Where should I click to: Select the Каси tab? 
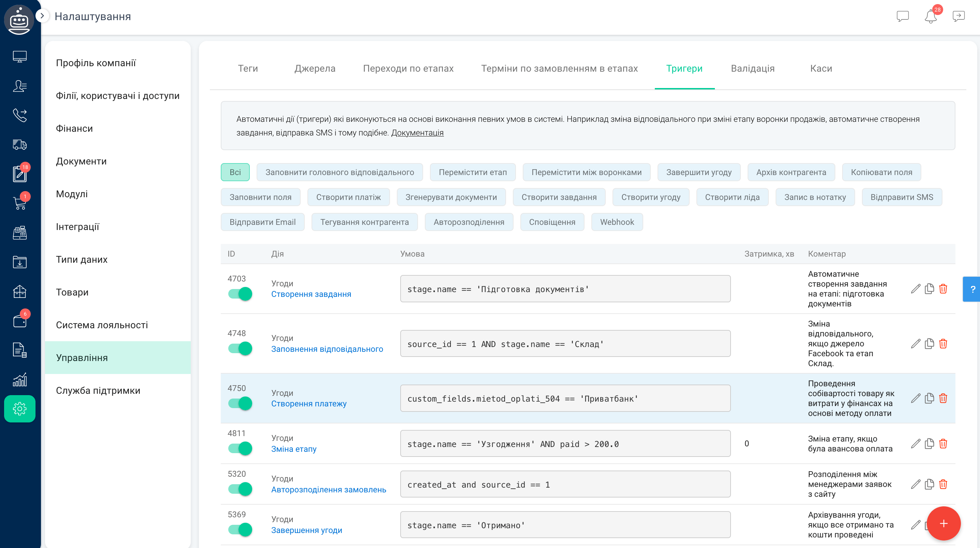coord(821,69)
